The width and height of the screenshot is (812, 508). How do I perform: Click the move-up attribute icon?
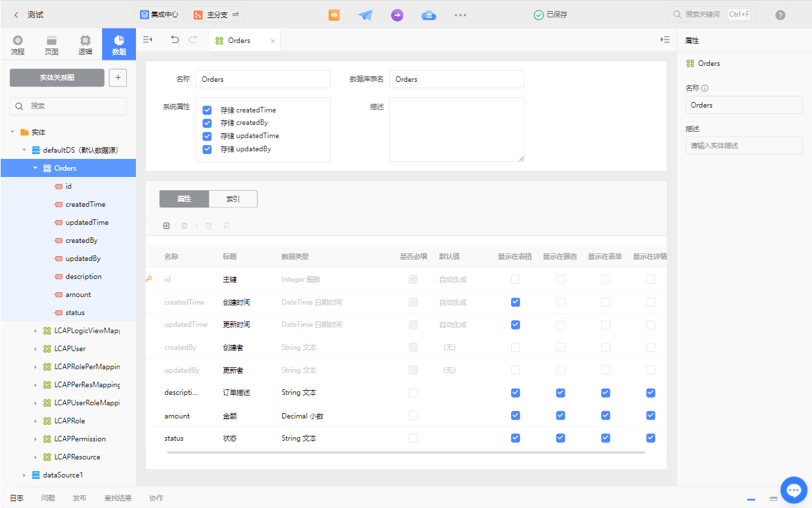coord(209,226)
